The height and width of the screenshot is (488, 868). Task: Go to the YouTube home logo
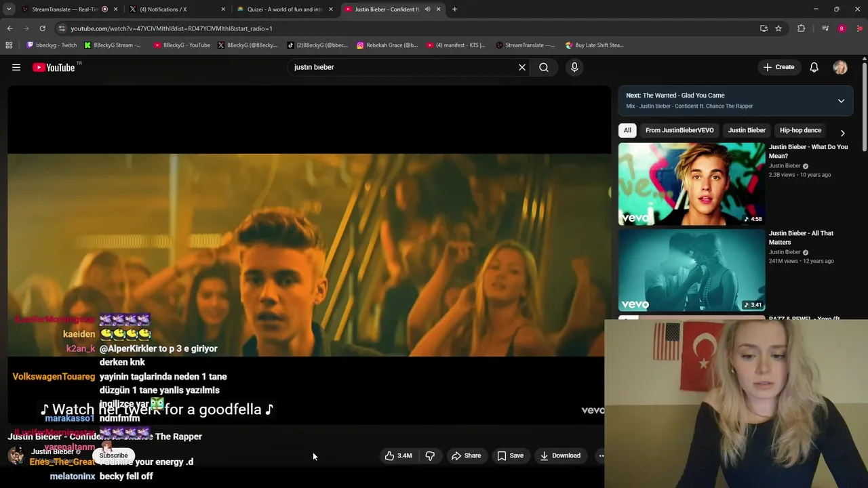point(54,67)
